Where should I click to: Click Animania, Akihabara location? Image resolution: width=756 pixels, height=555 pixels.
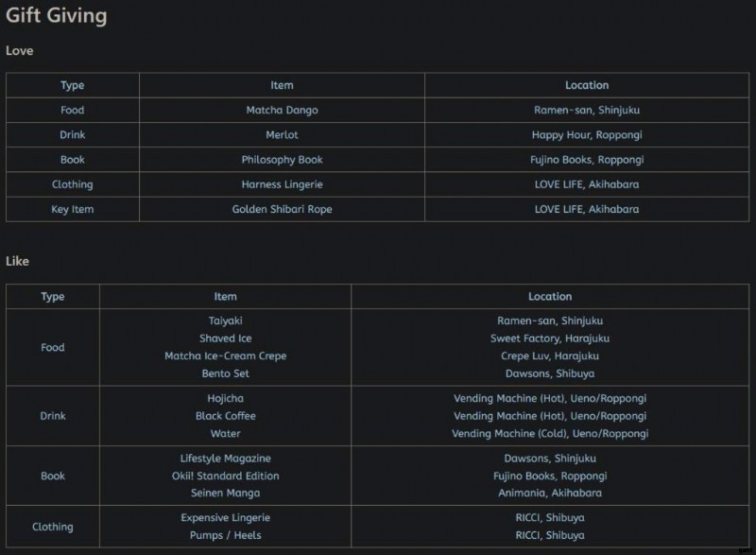pyautogui.click(x=549, y=493)
